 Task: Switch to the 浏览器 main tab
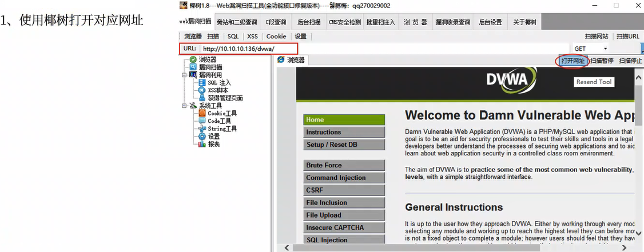(x=415, y=22)
